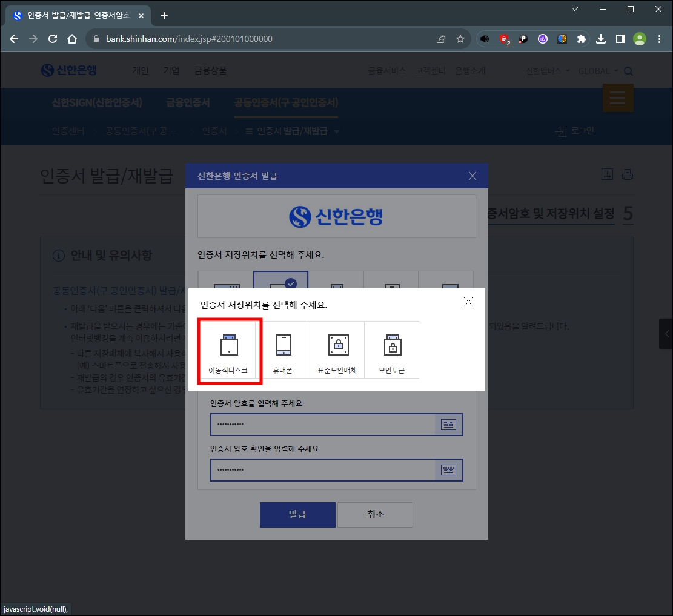Viewport: 673px width, 616px height.
Task: Choose 보안토큰 storage option
Action: (x=391, y=350)
